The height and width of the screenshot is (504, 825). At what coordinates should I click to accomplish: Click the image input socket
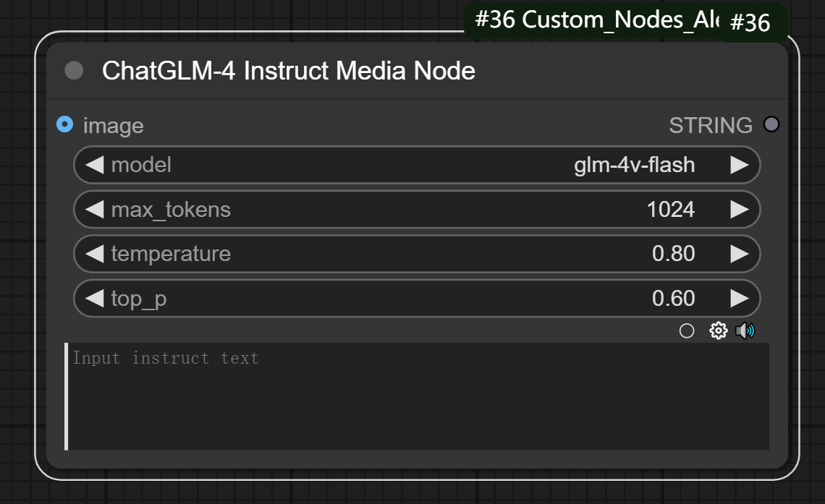tap(65, 125)
